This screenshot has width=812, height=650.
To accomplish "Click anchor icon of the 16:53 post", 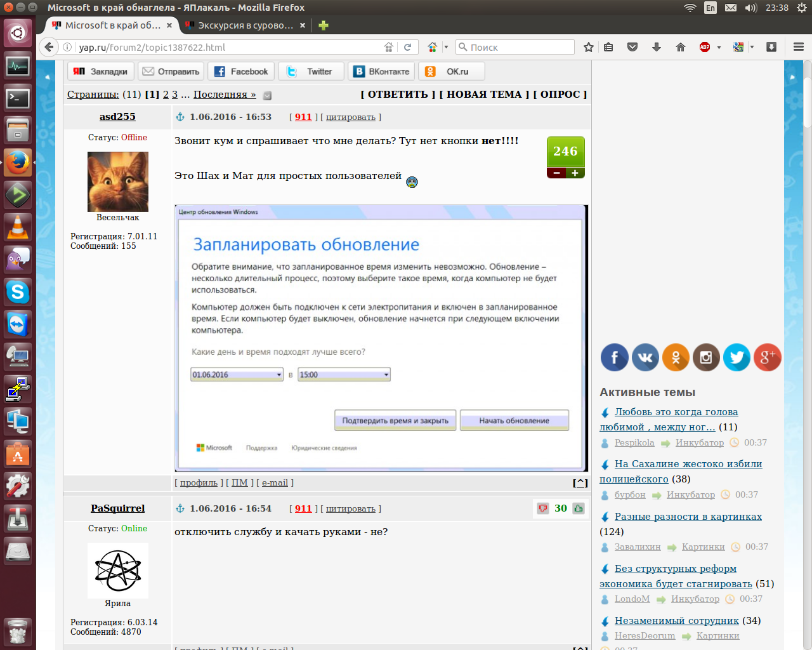I will click(x=180, y=117).
